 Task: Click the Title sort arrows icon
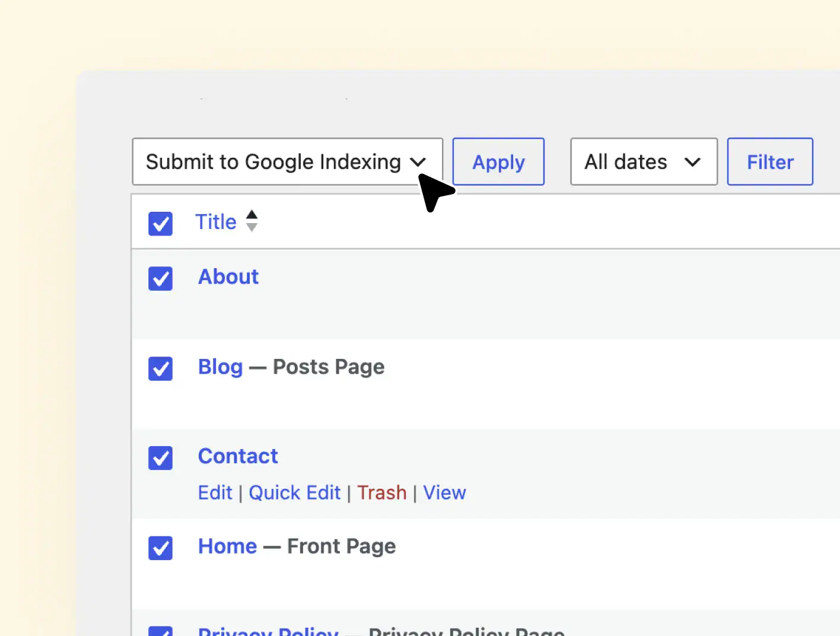coord(252,221)
